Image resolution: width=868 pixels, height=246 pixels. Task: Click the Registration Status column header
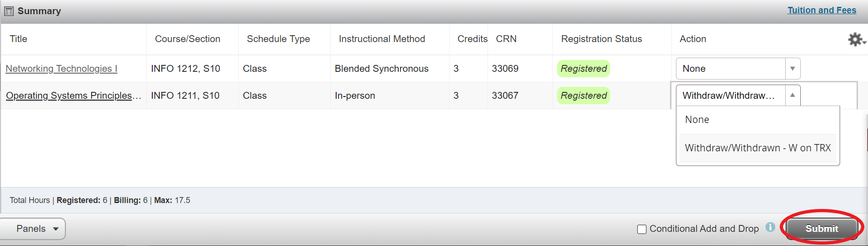click(x=601, y=39)
